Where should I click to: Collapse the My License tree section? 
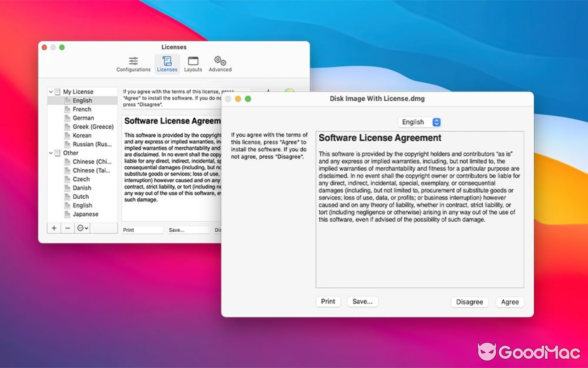point(50,91)
